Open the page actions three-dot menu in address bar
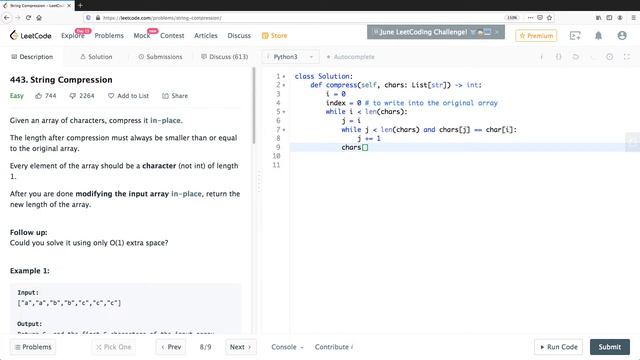Viewport: 640px width, 360px height. pos(530,18)
